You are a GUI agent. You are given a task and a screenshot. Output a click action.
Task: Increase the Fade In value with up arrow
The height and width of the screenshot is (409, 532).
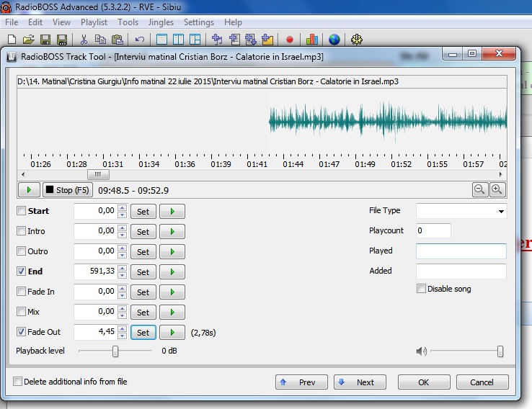coord(122,288)
